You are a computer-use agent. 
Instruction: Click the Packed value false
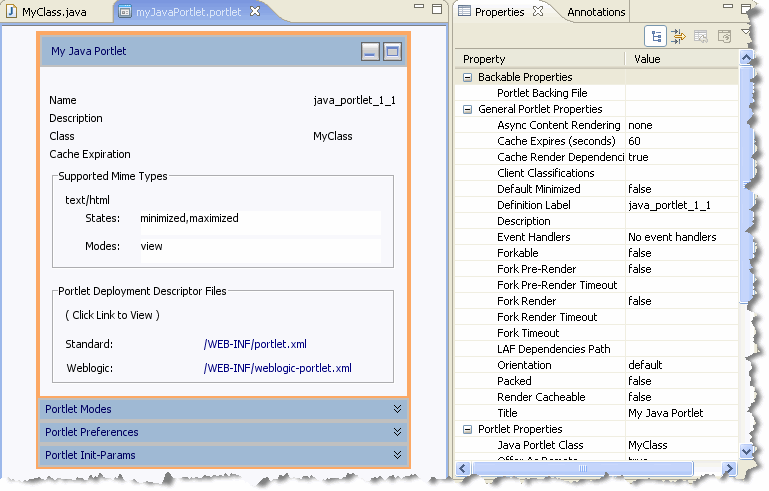(640, 381)
